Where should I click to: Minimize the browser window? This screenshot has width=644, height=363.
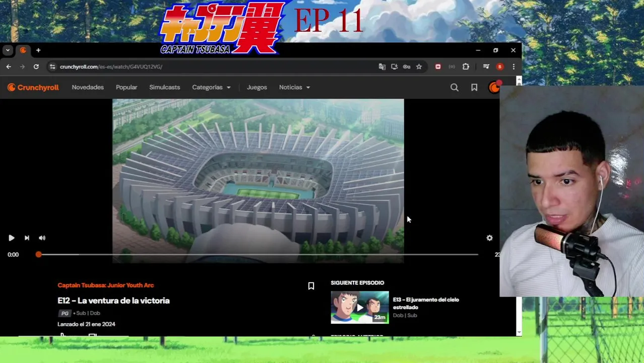point(478,50)
